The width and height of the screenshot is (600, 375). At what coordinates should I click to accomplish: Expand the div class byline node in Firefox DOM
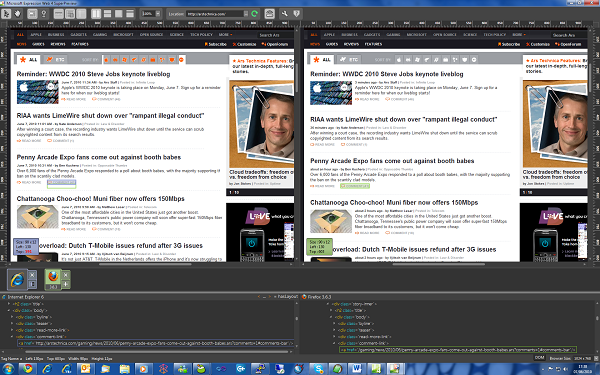[x=334, y=323]
